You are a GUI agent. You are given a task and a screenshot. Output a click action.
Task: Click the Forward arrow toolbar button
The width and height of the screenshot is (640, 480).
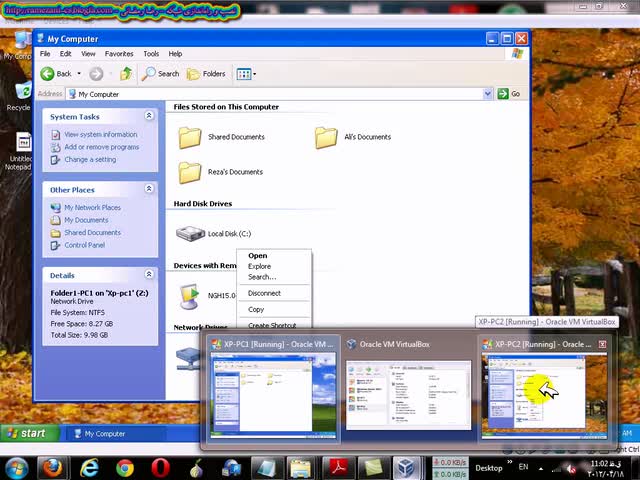tap(96, 74)
